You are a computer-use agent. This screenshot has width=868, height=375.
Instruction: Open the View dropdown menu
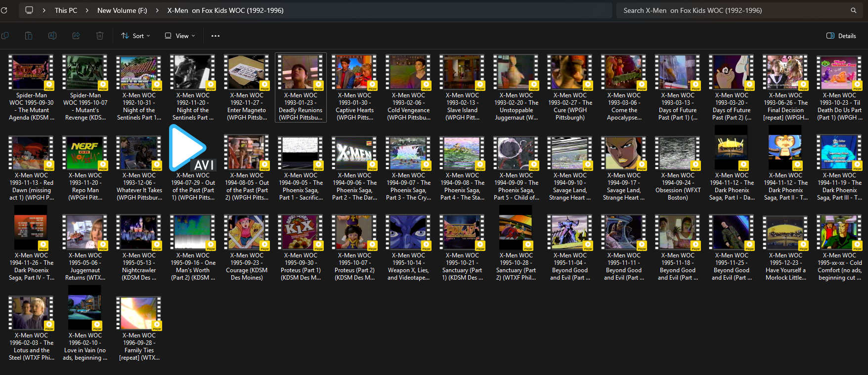pyautogui.click(x=180, y=36)
